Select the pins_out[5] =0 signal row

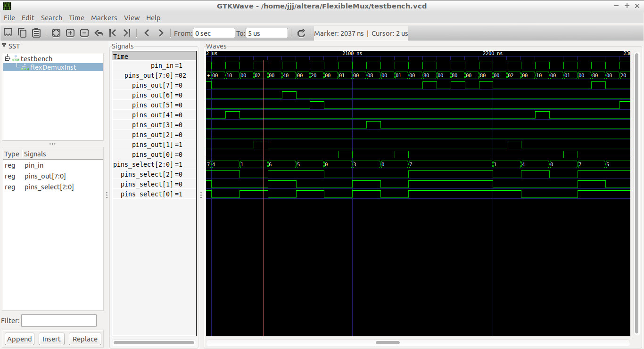[154, 105]
